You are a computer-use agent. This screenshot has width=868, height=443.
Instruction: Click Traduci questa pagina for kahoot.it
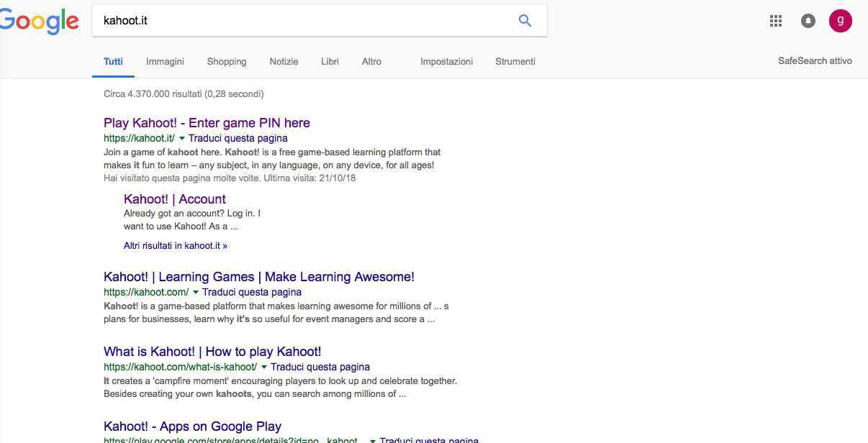point(238,138)
